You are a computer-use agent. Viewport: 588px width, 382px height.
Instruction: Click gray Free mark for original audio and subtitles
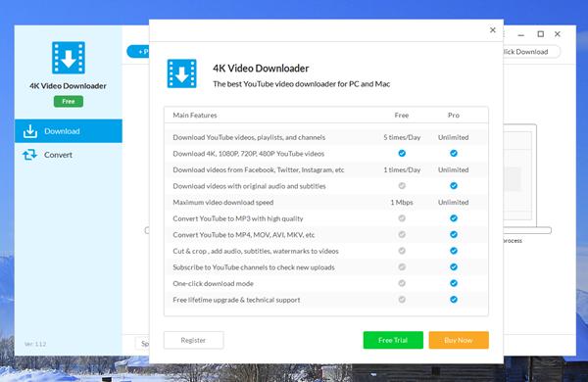click(x=402, y=185)
